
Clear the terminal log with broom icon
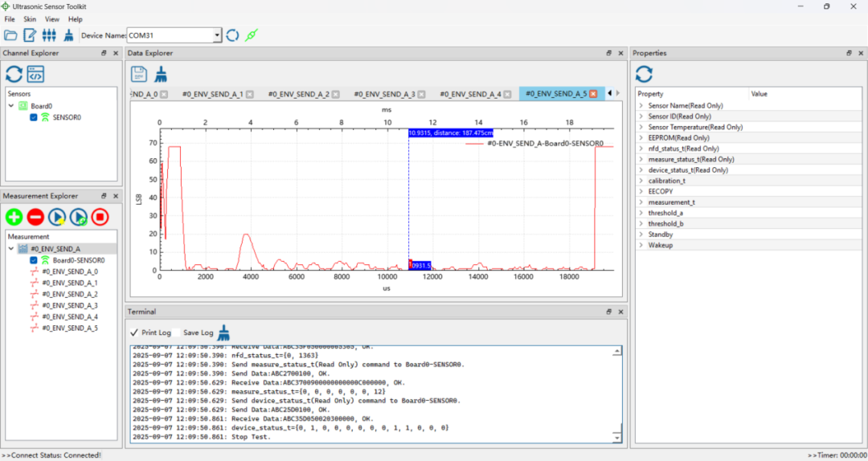point(224,332)
